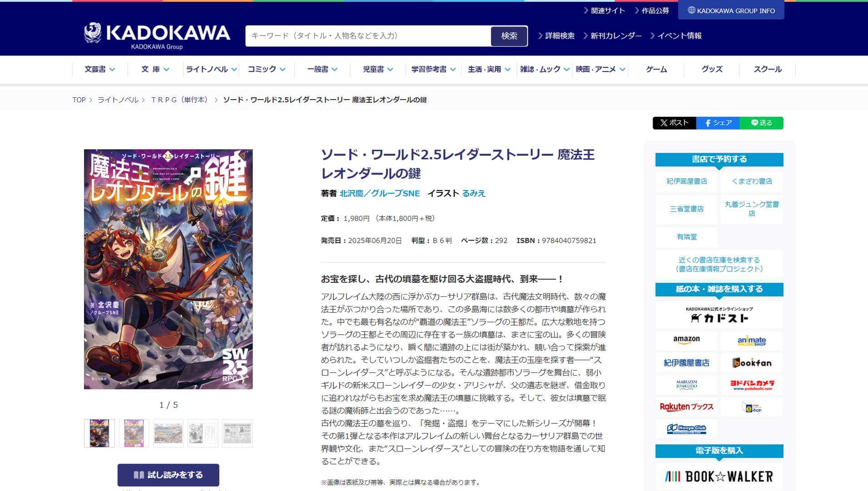Share via the X ポスト button
Screen dimensions: 868x491
674,123
